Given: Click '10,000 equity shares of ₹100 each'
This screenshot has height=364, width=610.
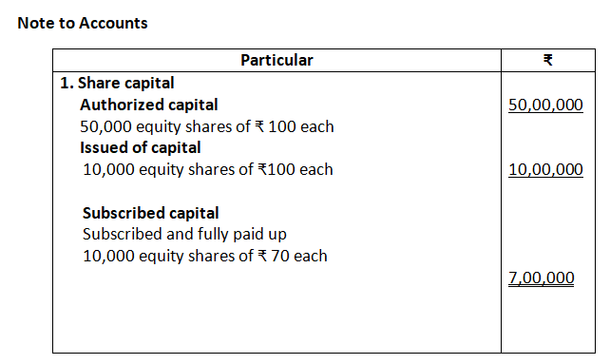Looking at the screenshot, I should (x=208, y=169).
